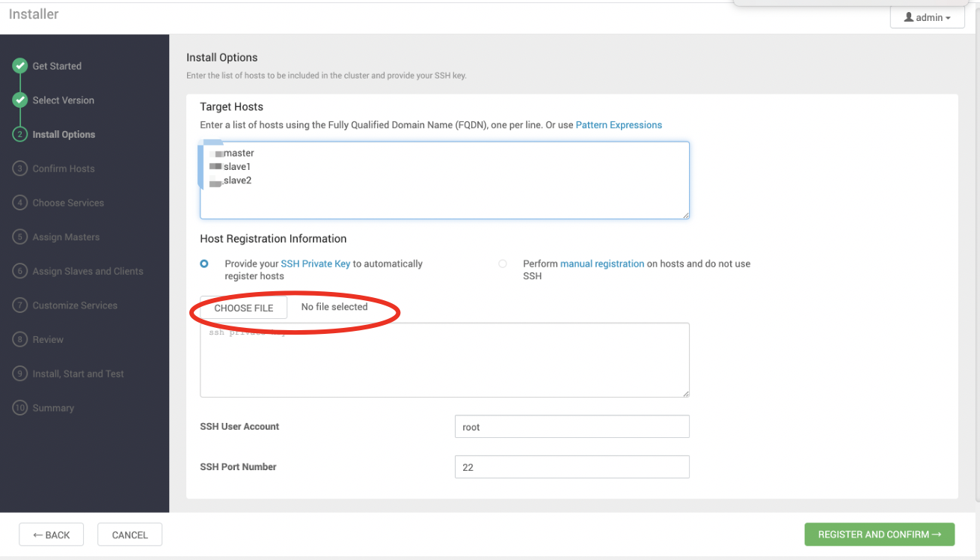Click the step 3 Confirm Hosts number icon
This screenshot has height=560, width=980.
(20, 168)
